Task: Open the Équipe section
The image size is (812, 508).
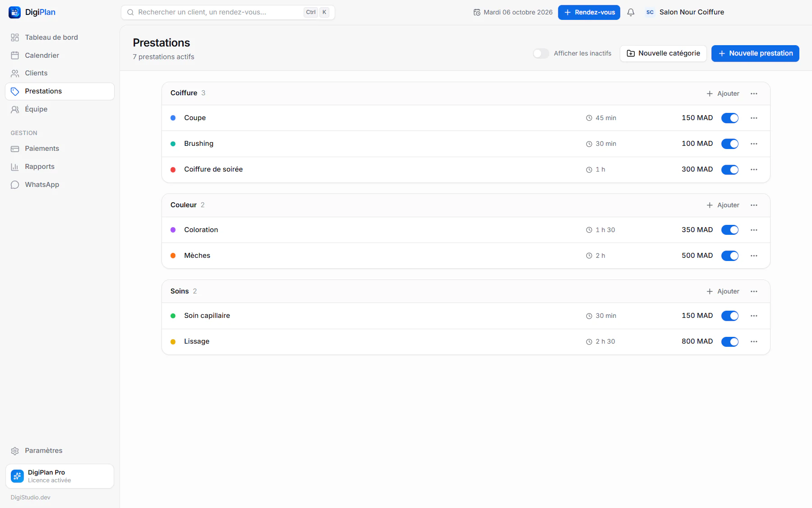Action: point(60,109)
